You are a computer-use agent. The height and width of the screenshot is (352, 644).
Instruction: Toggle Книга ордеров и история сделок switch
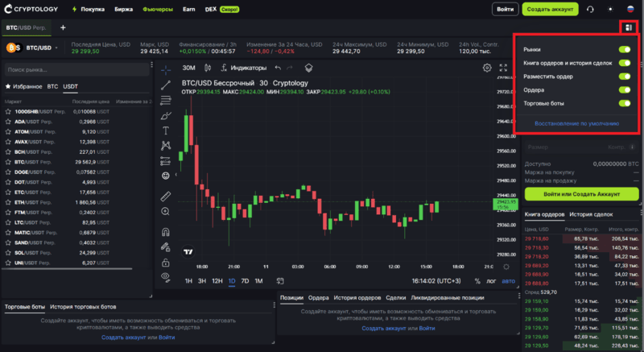tap(625, 63)
